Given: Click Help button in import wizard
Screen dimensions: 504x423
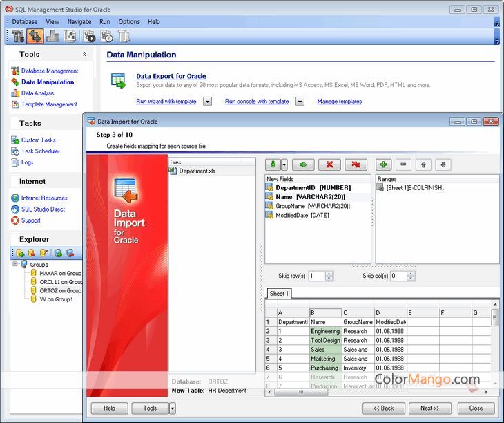Looking at the screenshot, I should 109,408.
